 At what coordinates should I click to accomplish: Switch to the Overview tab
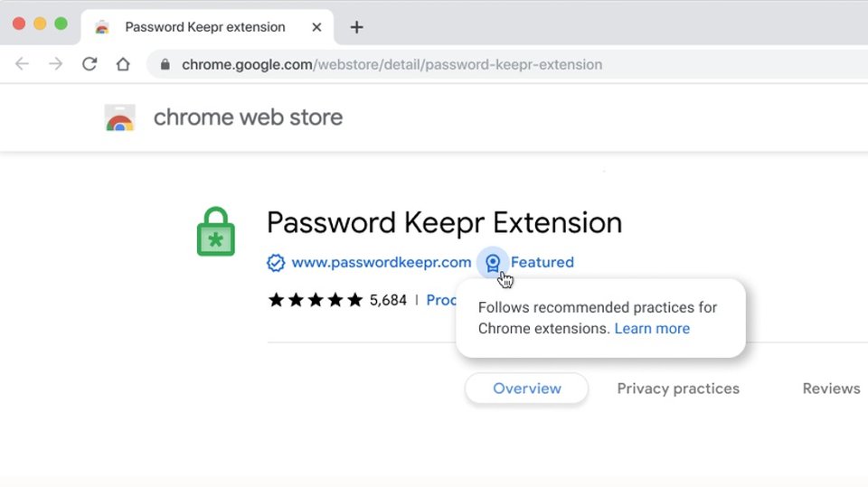point(526,389)
